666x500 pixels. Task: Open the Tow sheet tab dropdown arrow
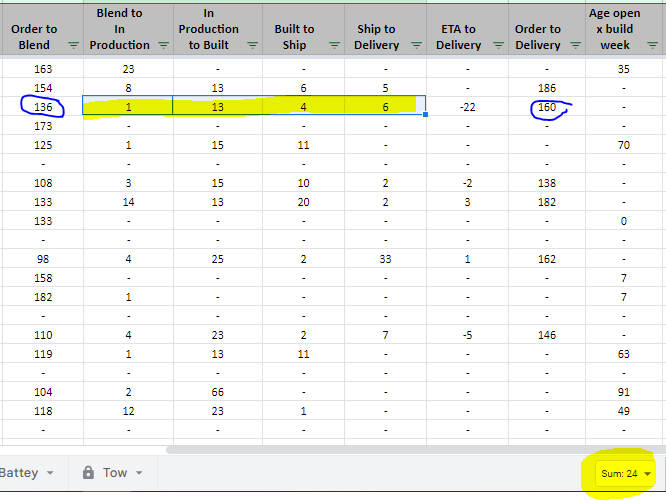(139, 473)
